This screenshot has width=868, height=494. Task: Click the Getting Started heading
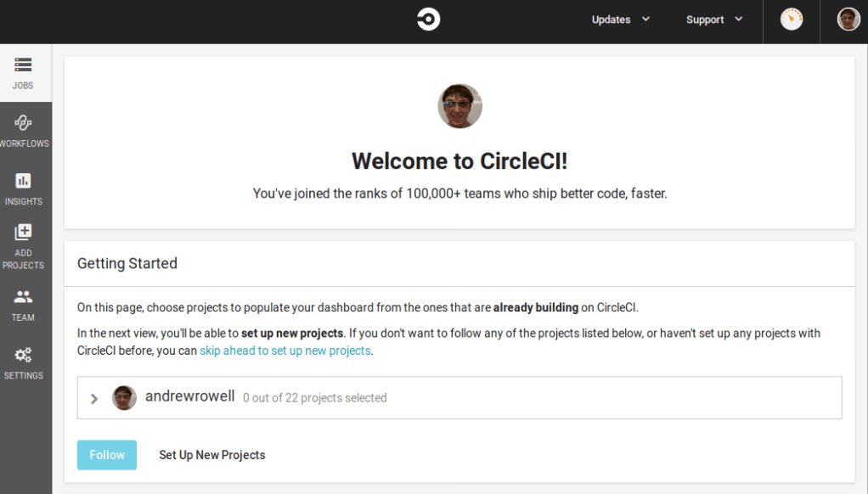pos(127,263)
